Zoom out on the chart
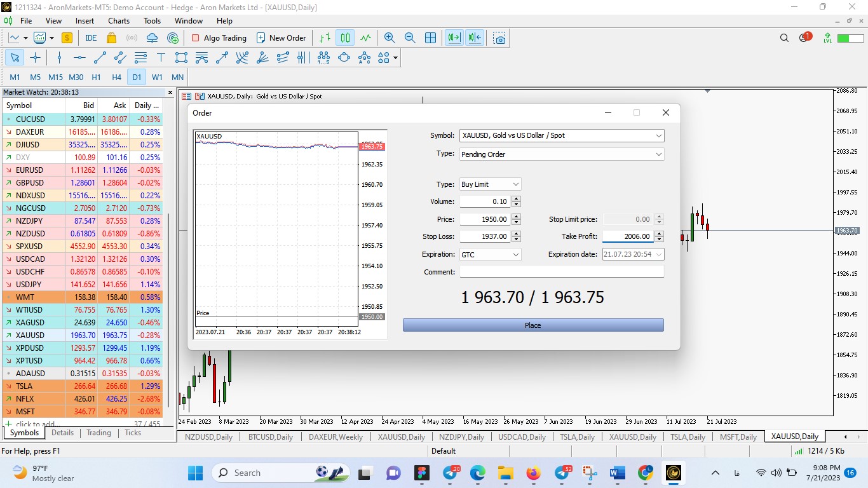Viewport: 868px width, 488px height. pos(410,38)
